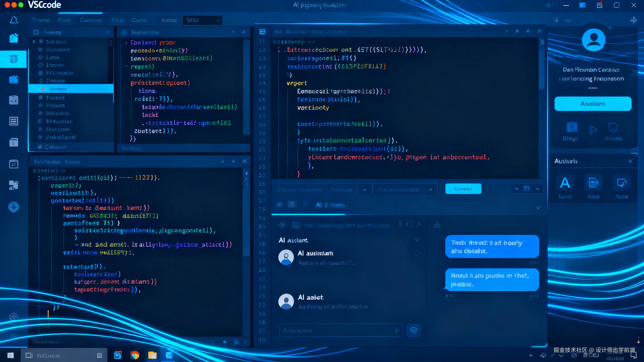Click the download arrow icon in the sidebar
The width and height of the screenshot is (644, 362).
click(14, 207)
